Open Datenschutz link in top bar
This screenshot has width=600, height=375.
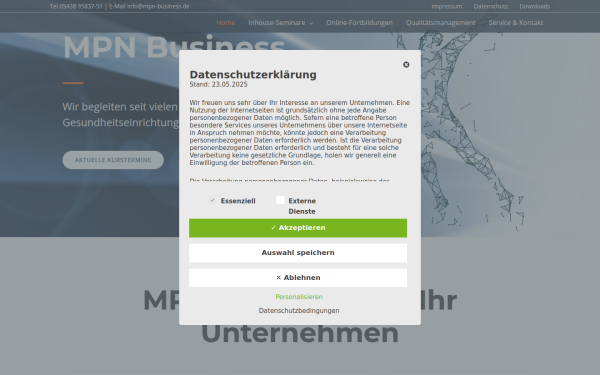[491, 6]
